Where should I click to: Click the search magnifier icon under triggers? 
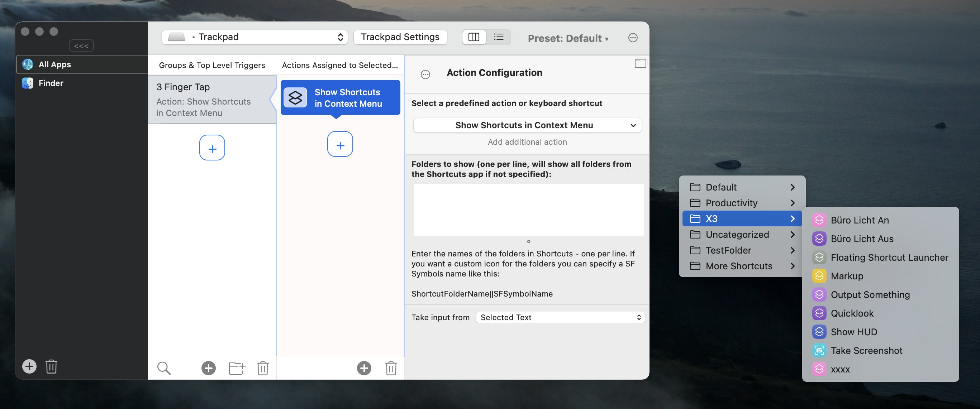(164, 368)
